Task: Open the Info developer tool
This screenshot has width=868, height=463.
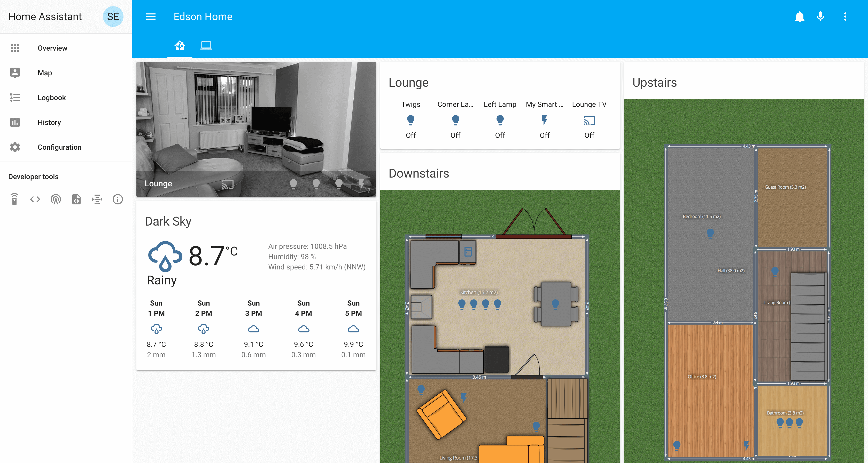Action: (118, 199)
